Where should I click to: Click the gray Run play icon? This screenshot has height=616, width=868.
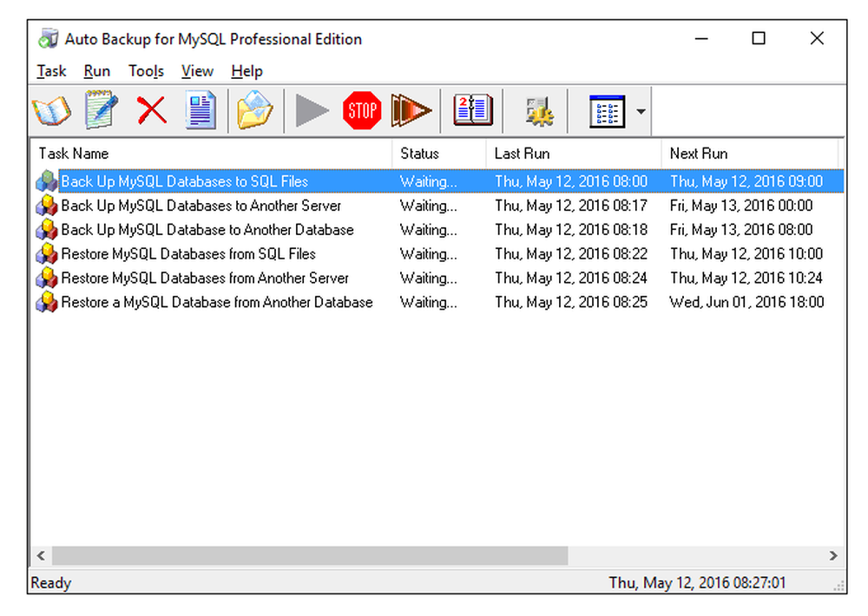coord(312,111)
